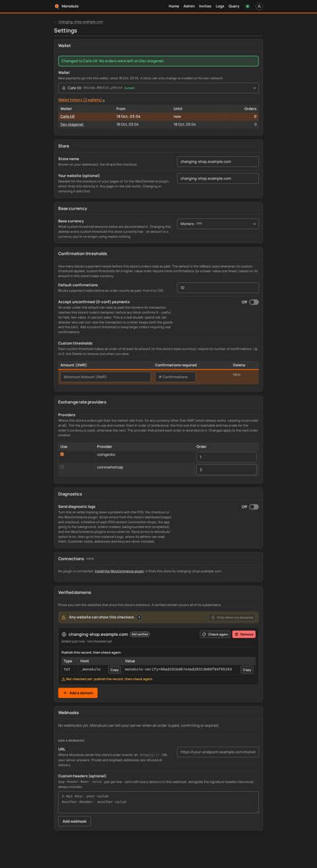Click the coinmarketcap provider name
This screenshot has height=868, width=317.
click(x=110, y=467)
